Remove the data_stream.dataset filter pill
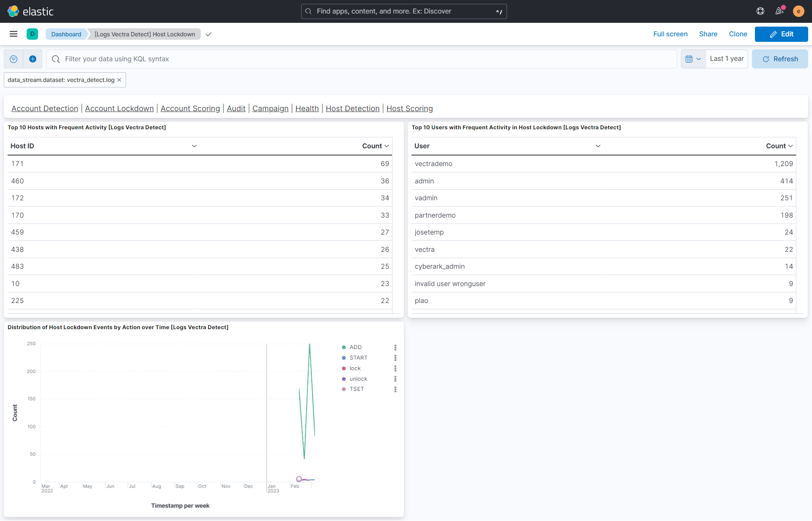Image resolution: width=812 pixels, height=521 pixels. pos(119,80)
